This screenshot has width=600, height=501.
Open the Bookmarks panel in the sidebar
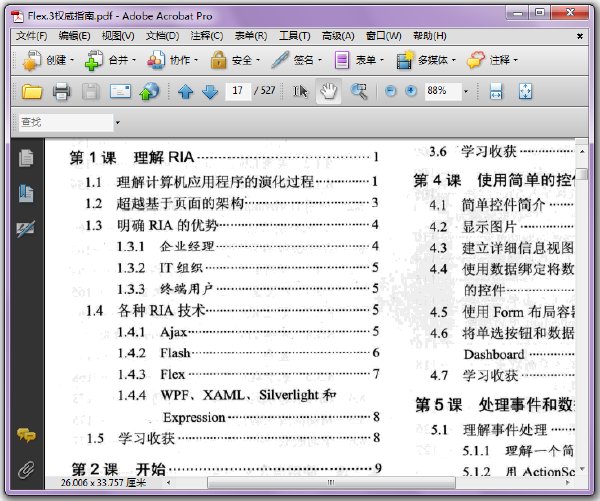click(x=26, y=193)
